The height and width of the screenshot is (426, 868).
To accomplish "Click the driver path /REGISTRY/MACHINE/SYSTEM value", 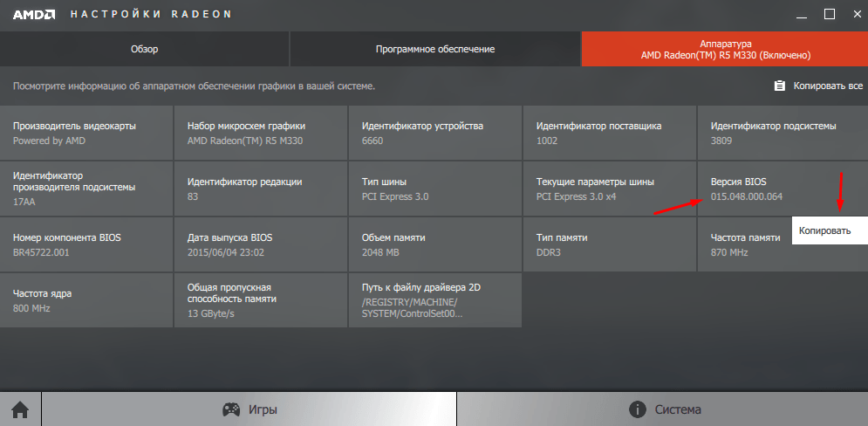I will 413,307.
